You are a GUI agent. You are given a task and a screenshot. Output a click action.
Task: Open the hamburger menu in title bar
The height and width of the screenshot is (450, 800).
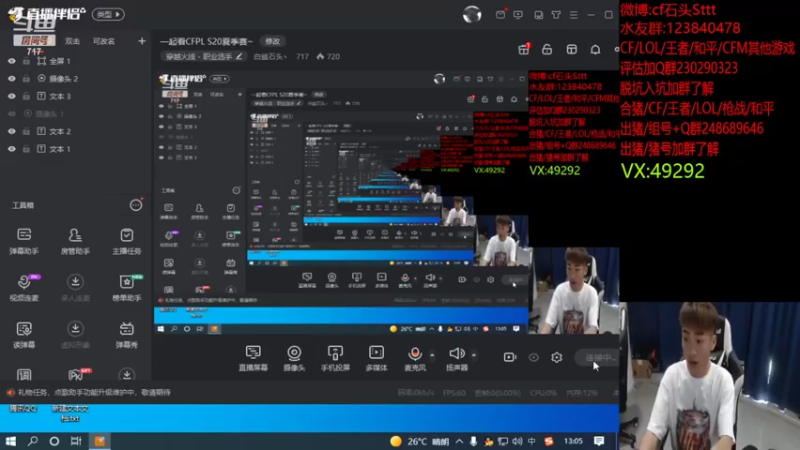pyautogui.click(x=573, y=15)
